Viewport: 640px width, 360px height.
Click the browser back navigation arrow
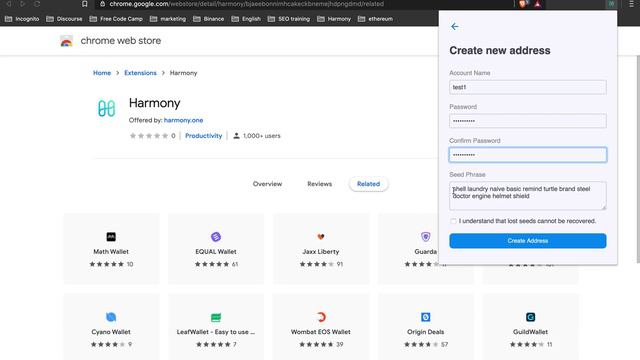(x=9, y=4)
